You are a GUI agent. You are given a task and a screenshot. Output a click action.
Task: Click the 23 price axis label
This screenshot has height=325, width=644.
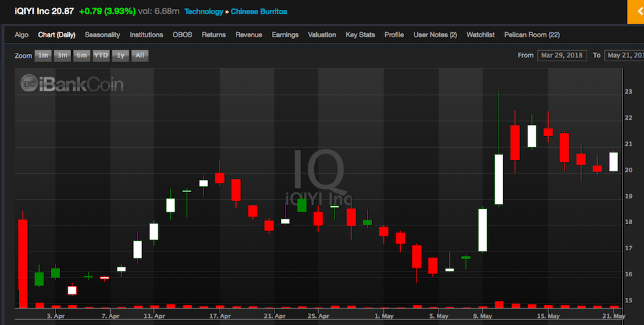628,92
